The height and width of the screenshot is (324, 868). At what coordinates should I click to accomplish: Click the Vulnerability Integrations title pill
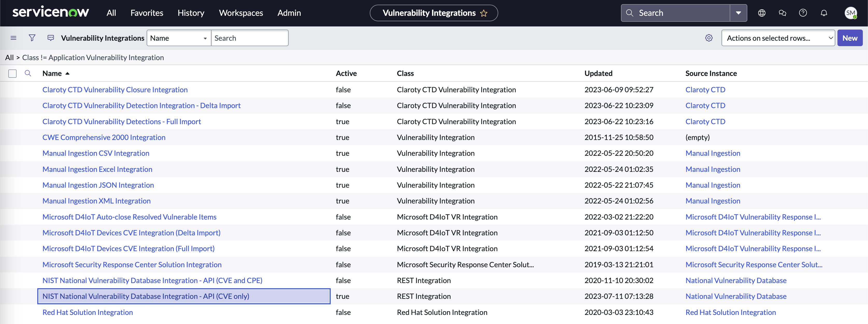(434, 13)
